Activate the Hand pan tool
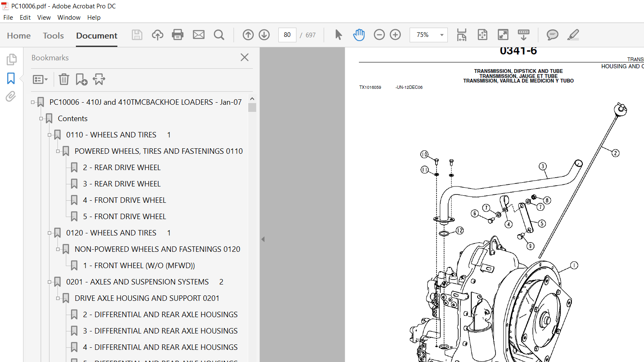The image size is (644, 362). tap(359, 35)
